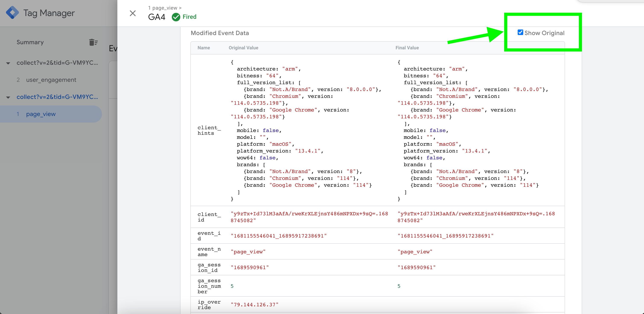Click the event_id row name

click(x=209, y=236)
